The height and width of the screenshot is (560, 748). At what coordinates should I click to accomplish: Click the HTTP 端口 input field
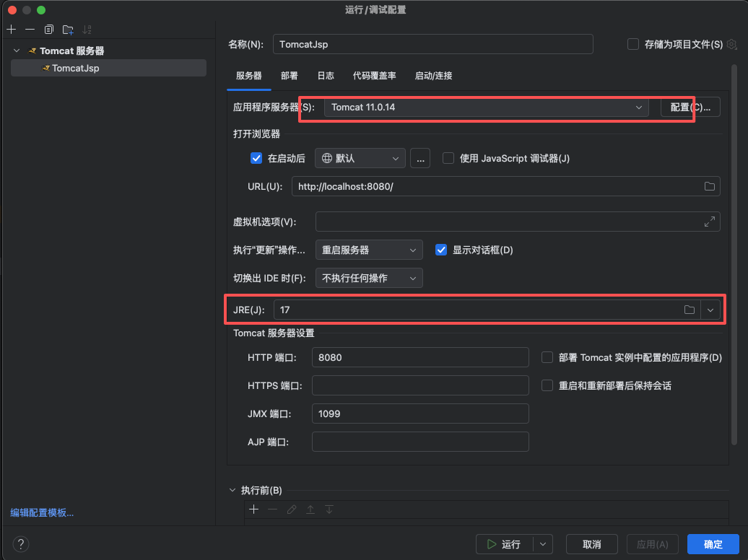click(420, 357)
